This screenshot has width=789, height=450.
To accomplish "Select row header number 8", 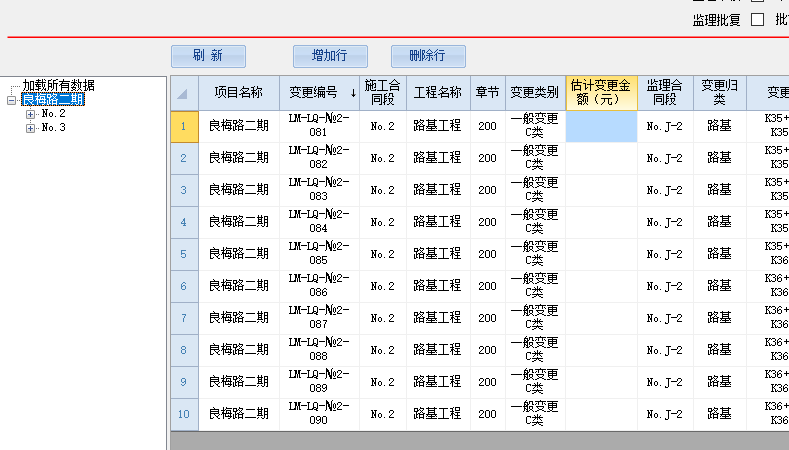I will [x=184, y=350].
